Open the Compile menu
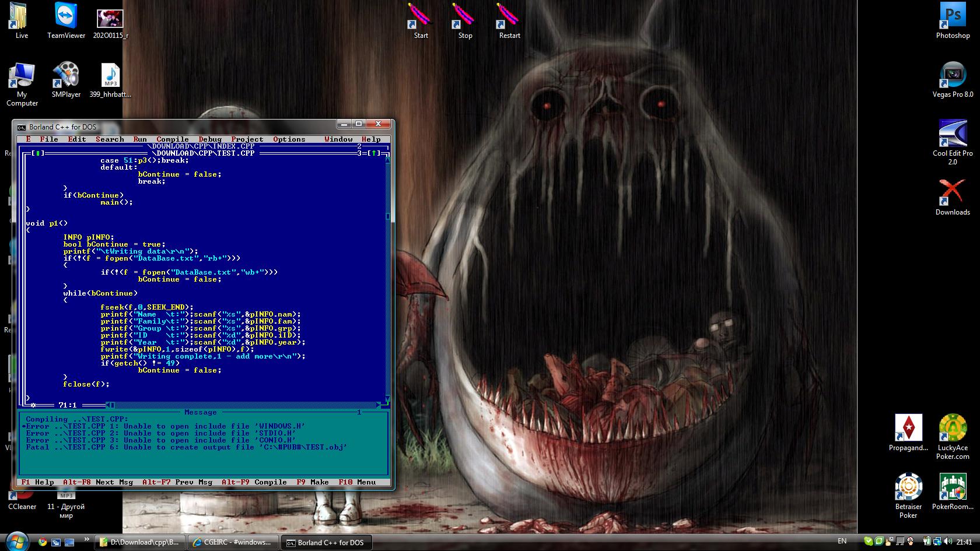 (173, 139)
